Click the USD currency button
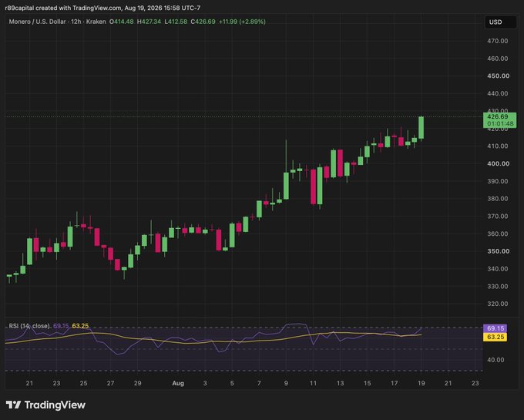524x420 pixels. coord(500,22)
